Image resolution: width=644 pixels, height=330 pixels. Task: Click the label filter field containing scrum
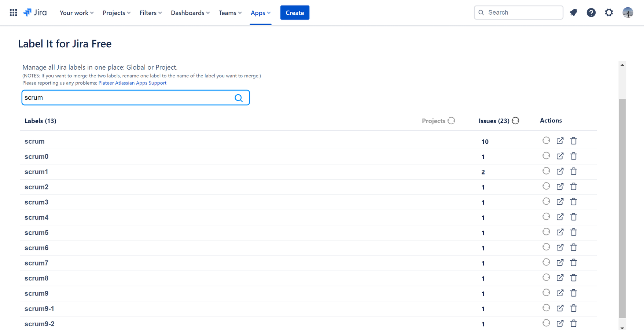point(136,98)
